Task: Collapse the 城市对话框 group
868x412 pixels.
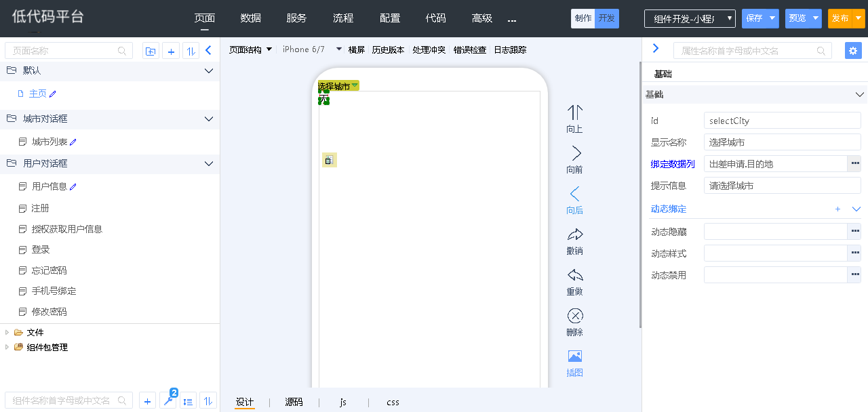Action: click(x=209, y=119)
